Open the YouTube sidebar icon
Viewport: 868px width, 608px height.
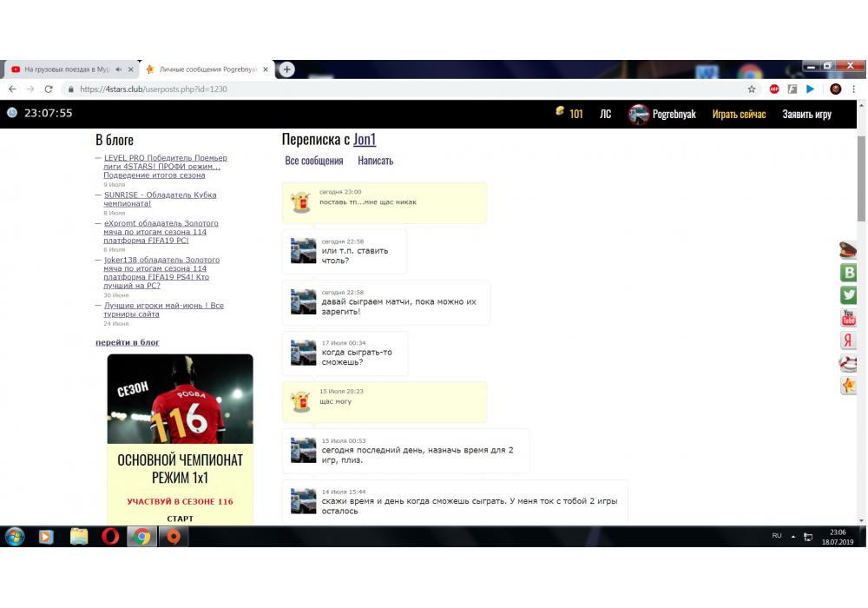coord(849,318)
